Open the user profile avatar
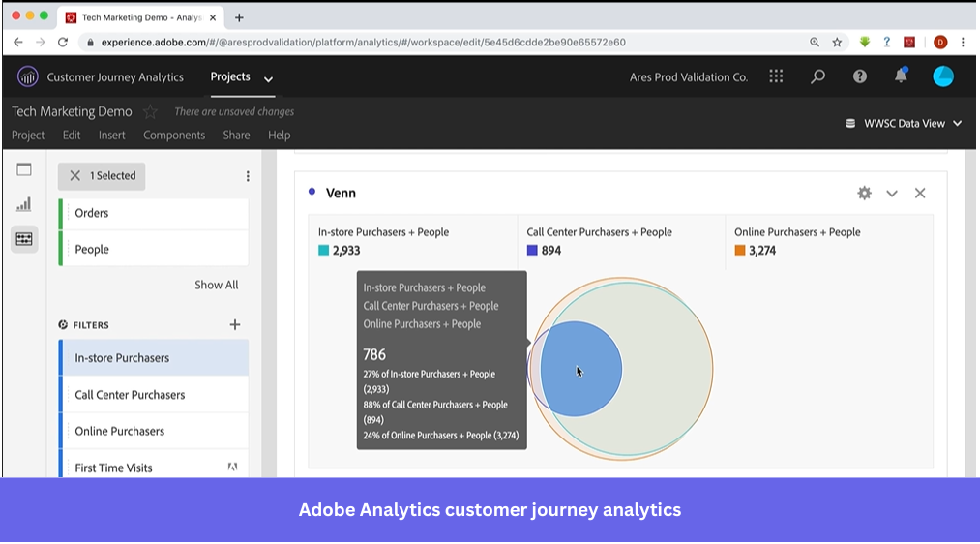Image resolution: width=980 pixels, height=544 pixels. (943, 76)
